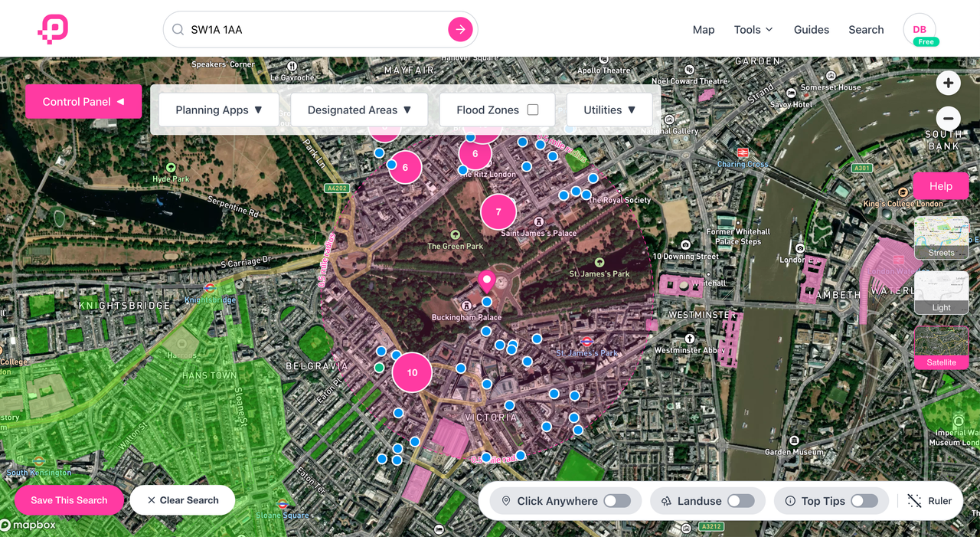Open the cluster 6 left of The Ritz

(x=405, y=167)
